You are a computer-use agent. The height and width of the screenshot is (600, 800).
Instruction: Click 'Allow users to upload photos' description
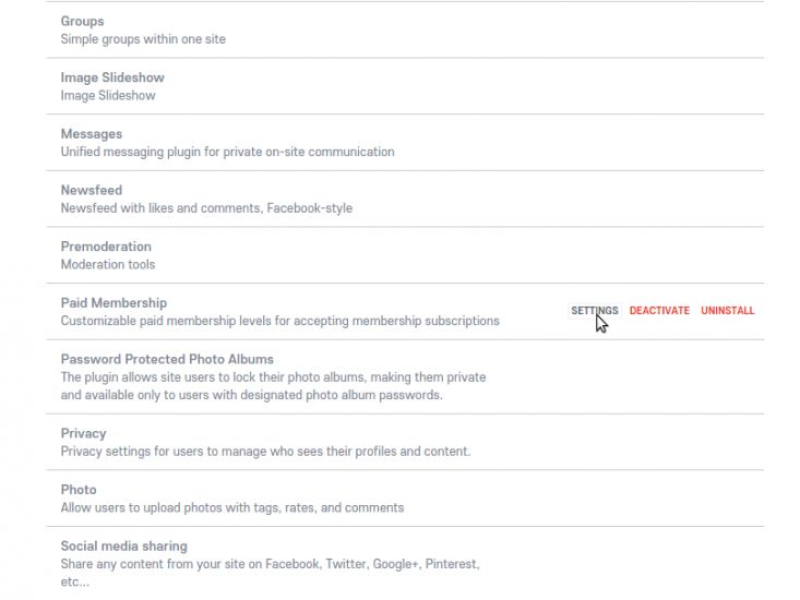click(232, 508)
